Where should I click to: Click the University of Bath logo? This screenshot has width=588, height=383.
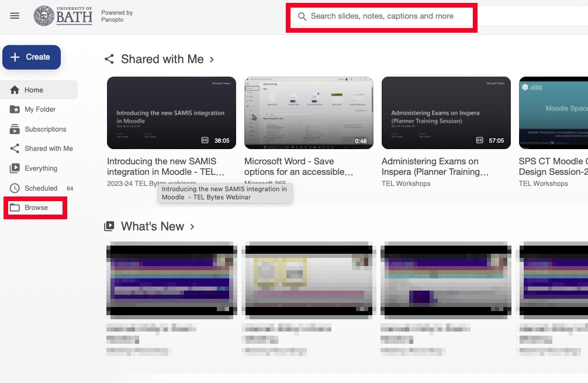tap(63, 16)
